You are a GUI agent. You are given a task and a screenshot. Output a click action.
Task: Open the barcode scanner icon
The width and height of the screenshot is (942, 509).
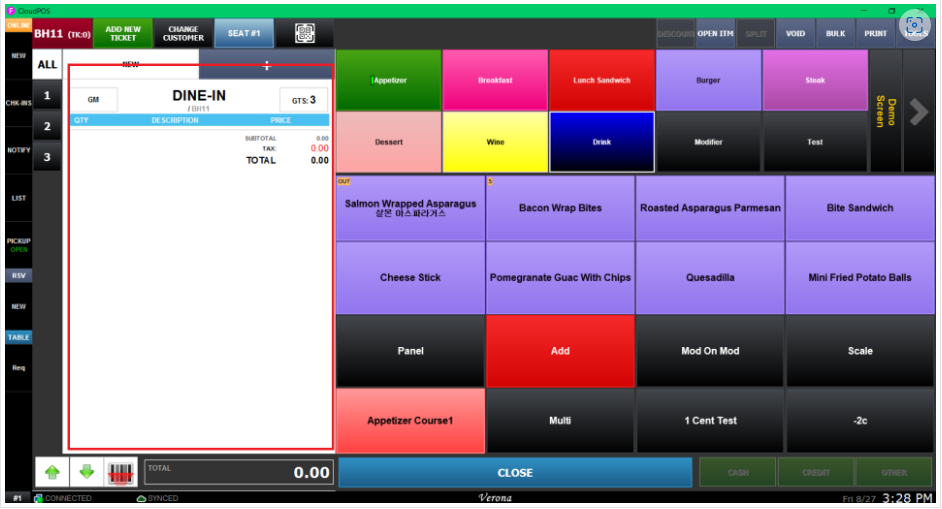pos(121,472)
